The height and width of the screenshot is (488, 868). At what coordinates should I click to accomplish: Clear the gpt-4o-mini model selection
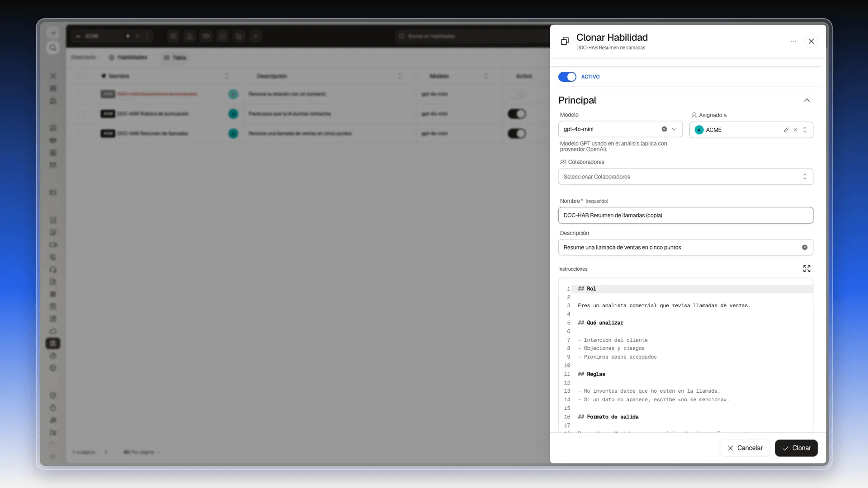pos(664,129)
